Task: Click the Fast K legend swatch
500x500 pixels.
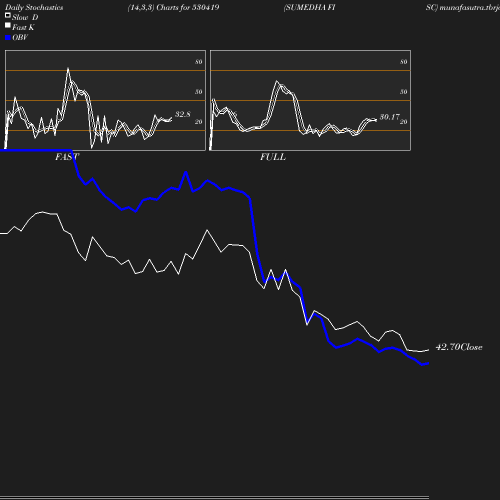Action: (8, 25)
